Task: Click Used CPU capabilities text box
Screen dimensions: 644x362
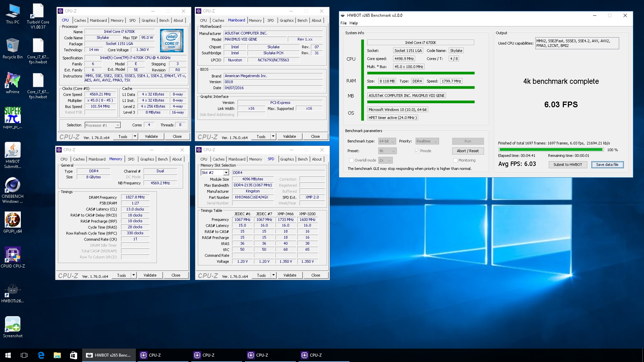Action: click(577, 43)
